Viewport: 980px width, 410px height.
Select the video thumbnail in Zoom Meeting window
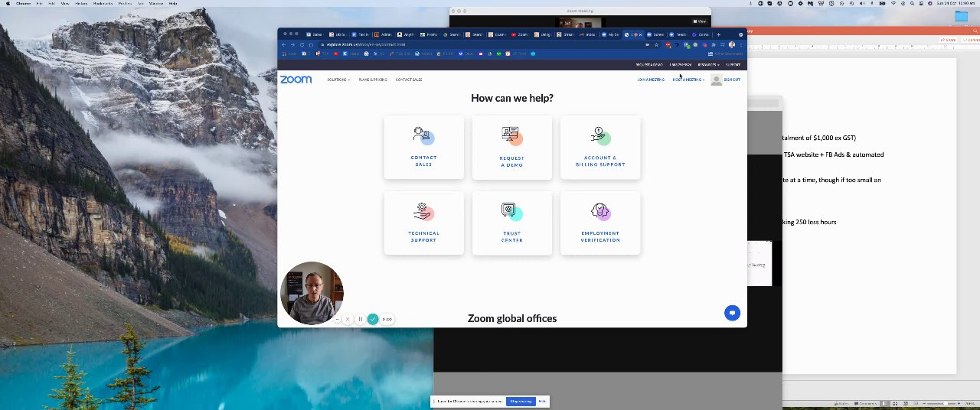[x=580, y=23]
